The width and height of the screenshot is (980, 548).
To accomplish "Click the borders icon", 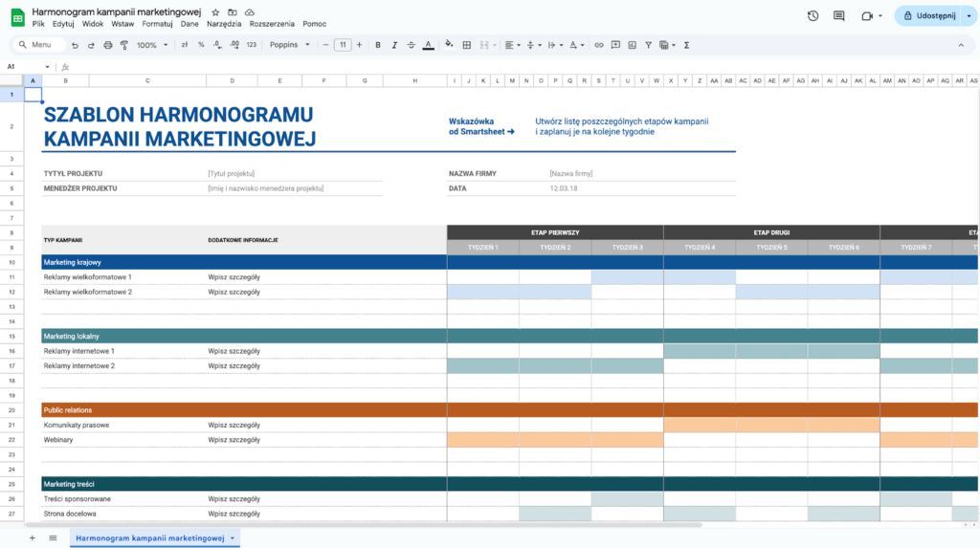I will (466, 45).
